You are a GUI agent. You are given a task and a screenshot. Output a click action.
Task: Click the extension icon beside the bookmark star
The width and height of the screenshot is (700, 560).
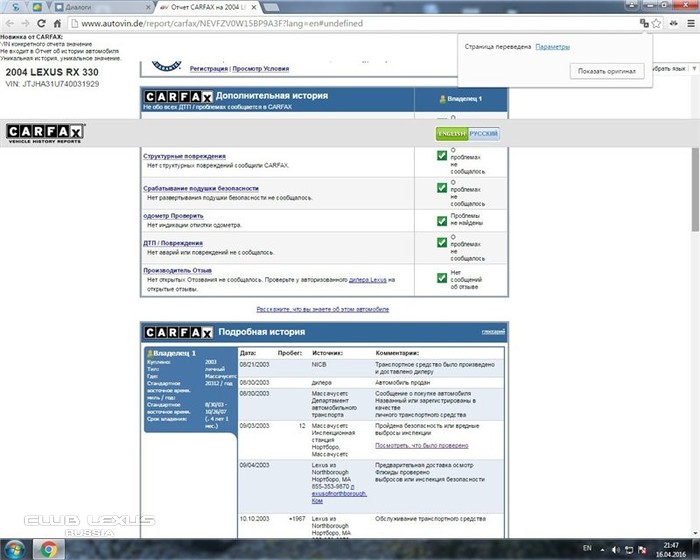(673, 23)
